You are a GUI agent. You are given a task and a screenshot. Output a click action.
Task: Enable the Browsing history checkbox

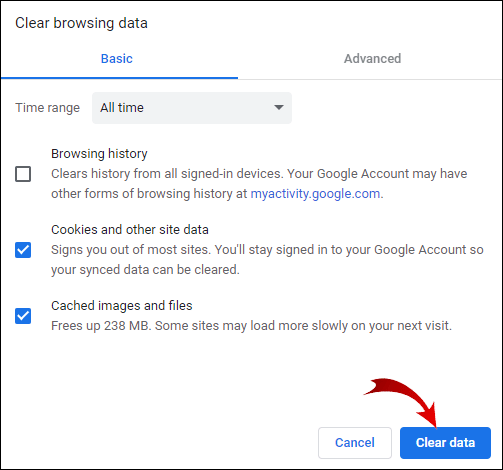23,174
